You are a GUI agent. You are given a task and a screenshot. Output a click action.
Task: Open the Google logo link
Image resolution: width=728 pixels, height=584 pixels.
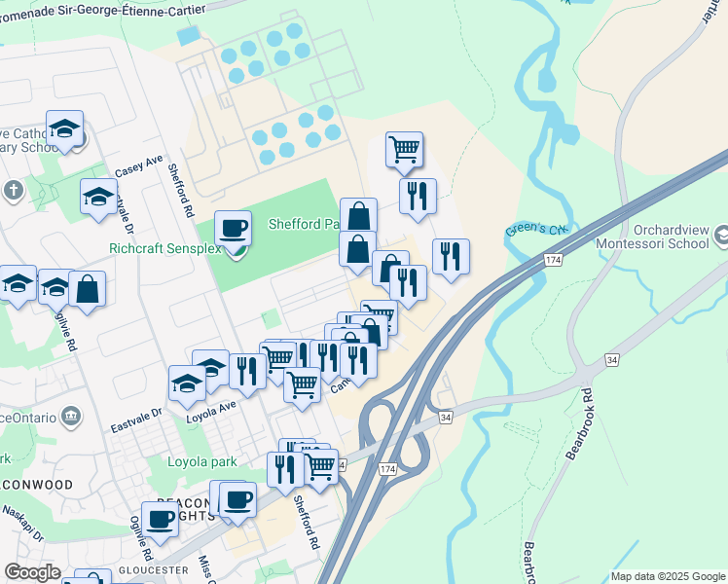pos(32,572)
